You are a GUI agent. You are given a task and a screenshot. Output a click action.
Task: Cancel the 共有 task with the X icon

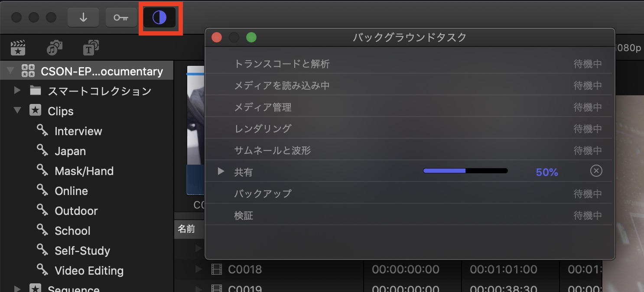[596, 171]
